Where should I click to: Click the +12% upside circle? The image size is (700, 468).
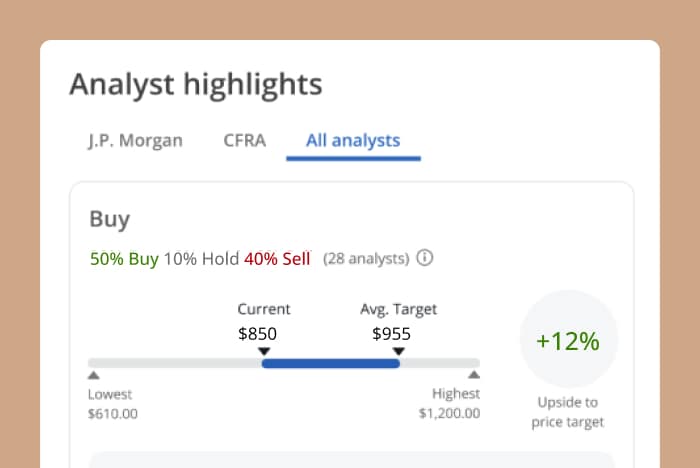tap(568, 341)
